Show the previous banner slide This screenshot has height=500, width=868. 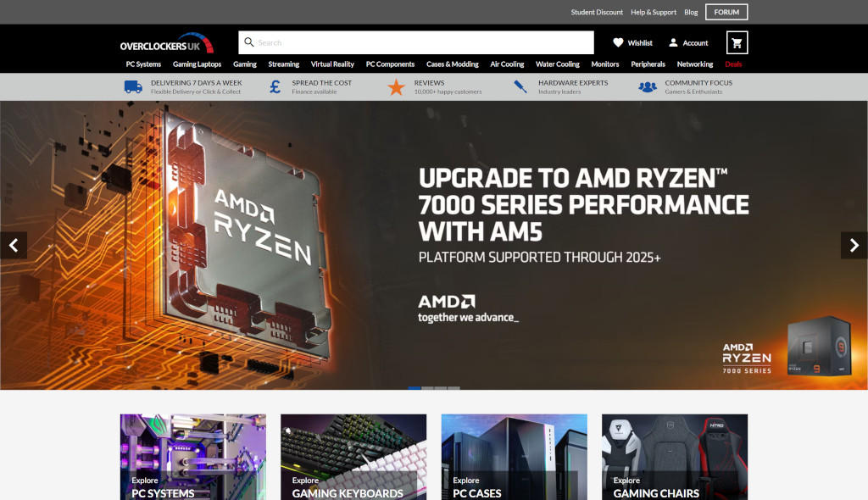coord(14,246)
